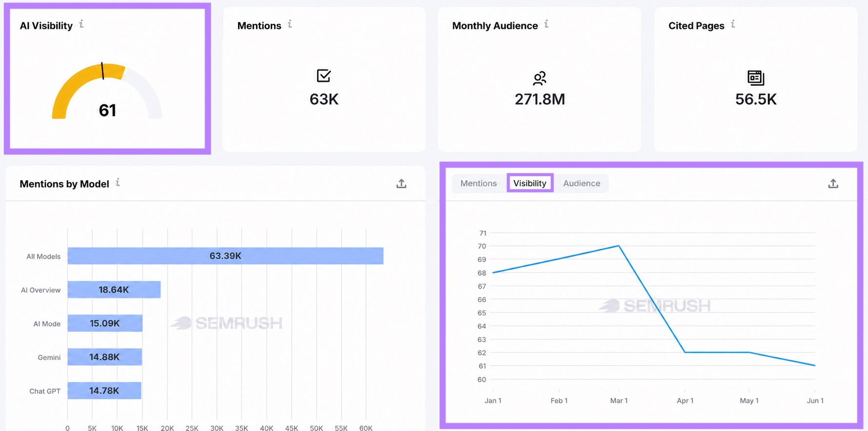
Task: Click the Mar 1 peak on line chart
Action: point(619,246)
